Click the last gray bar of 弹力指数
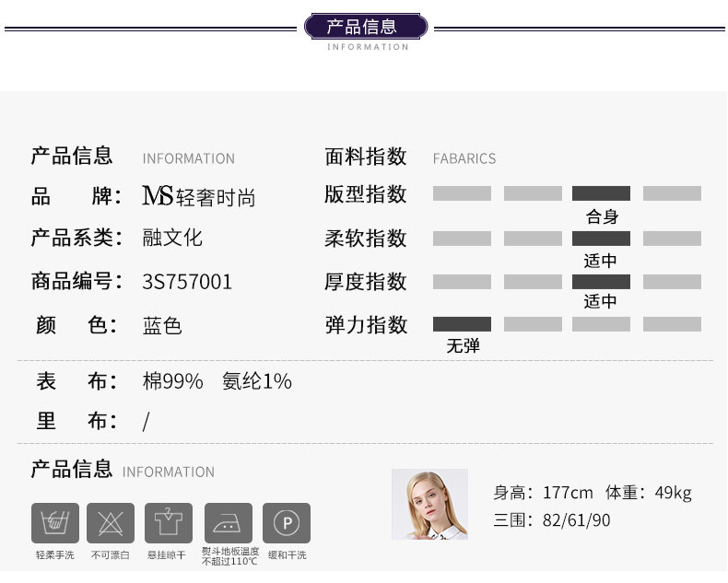 coord(672,324)
